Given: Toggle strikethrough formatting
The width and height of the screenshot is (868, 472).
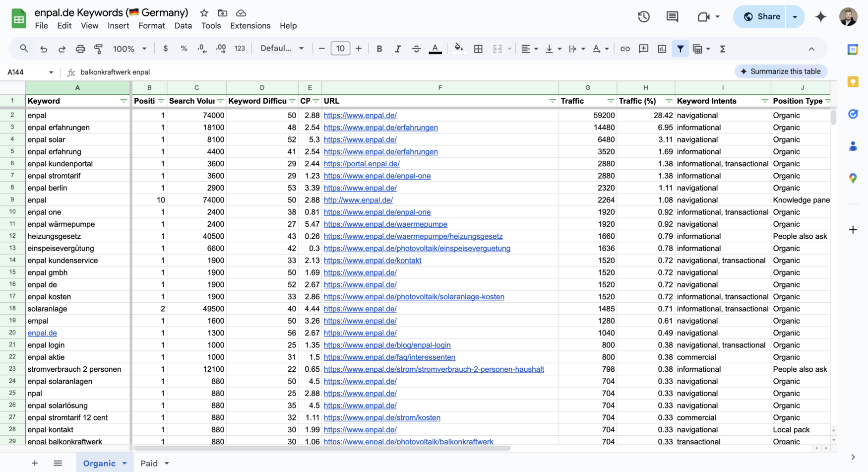Looking at the screenshot, I should (416, 49).
